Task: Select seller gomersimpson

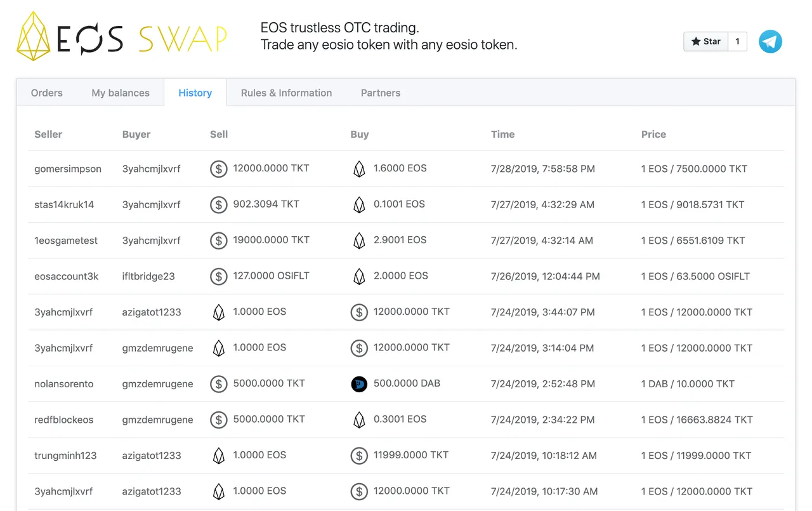Action: click(68, 169)
